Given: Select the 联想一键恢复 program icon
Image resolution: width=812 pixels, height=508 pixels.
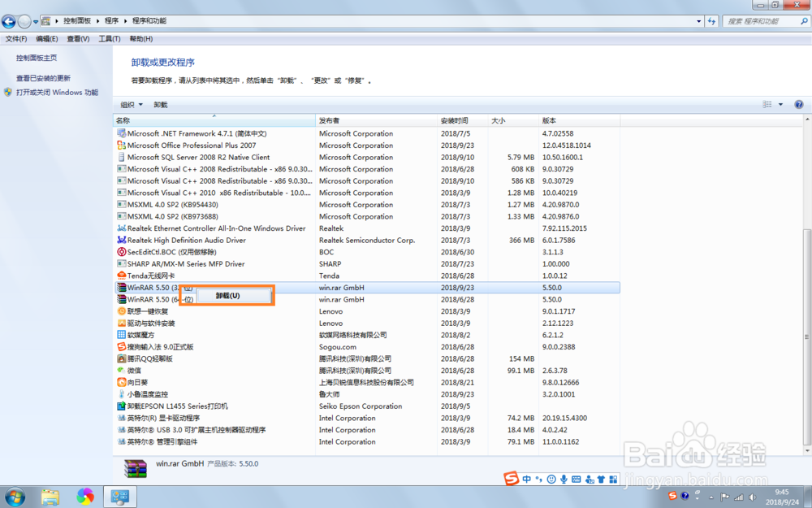Looking at the screenshot, I should tap(121, 311).
